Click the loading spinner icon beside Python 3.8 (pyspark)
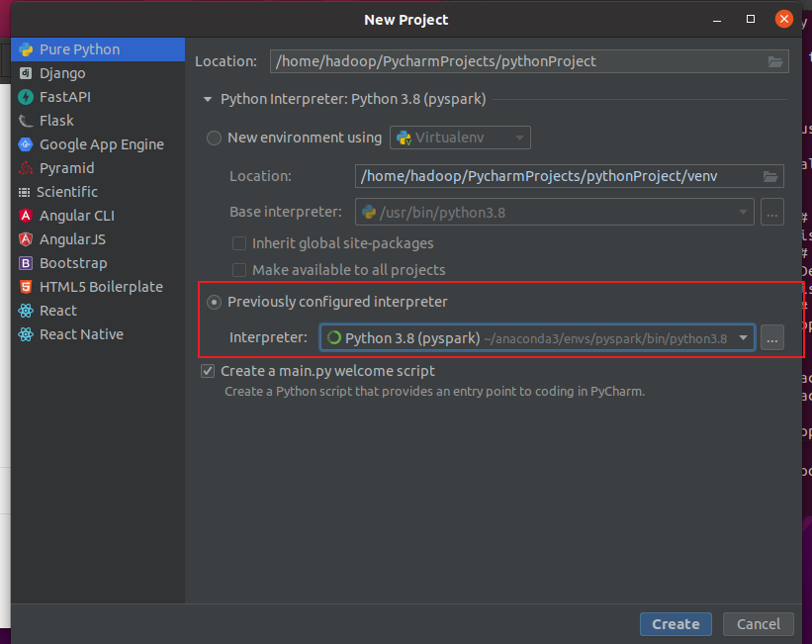 click(334, 337)
